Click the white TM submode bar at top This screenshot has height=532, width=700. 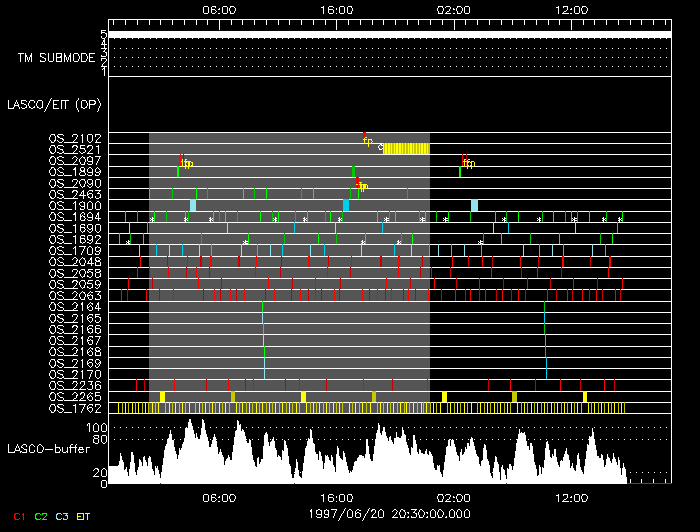(x=388, y=34)
